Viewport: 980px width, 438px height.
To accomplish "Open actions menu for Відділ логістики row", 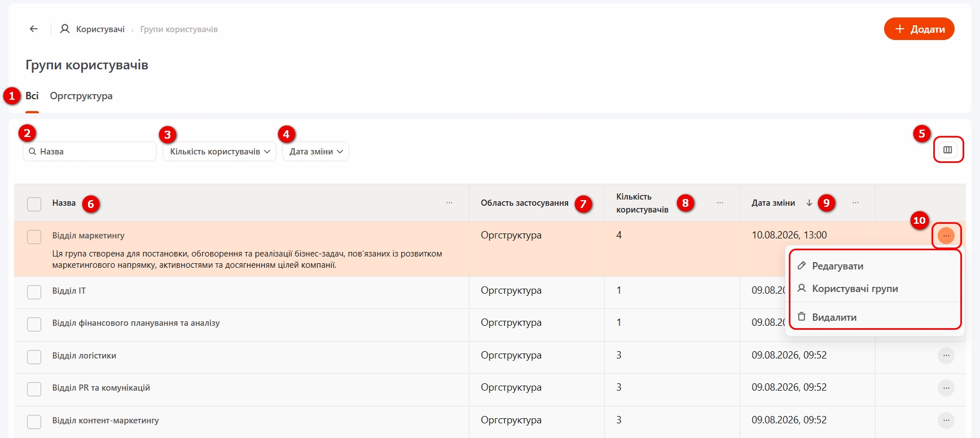I will [x=946, y=356].
